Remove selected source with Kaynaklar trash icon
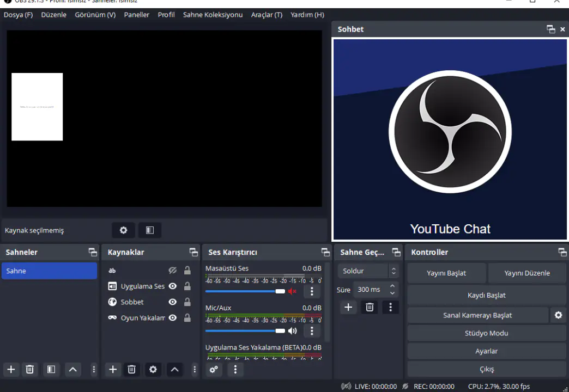569x392 pixels. point(131,369)
